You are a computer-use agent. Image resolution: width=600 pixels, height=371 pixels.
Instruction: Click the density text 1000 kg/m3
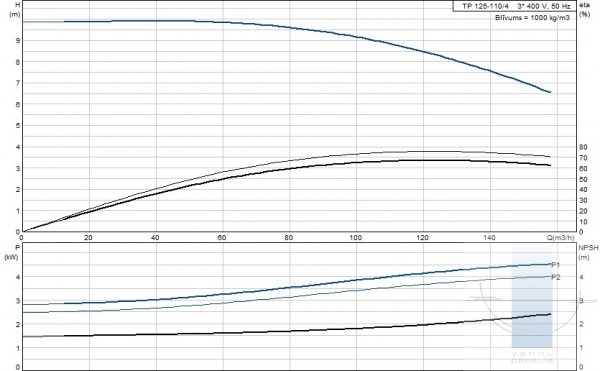point(550,18)
